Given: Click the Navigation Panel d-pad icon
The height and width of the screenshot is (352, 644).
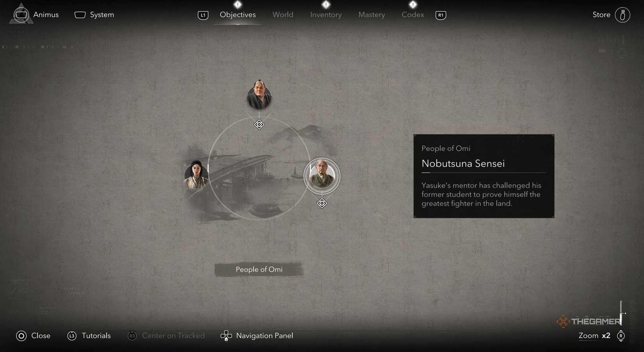Looking at the screenshot, I should point(226,336).
